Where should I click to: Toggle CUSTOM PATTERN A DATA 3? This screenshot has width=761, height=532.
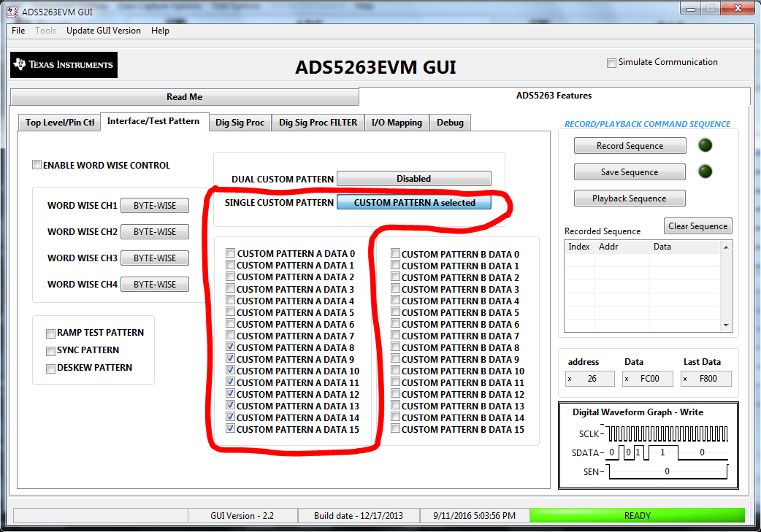[231, 288]
